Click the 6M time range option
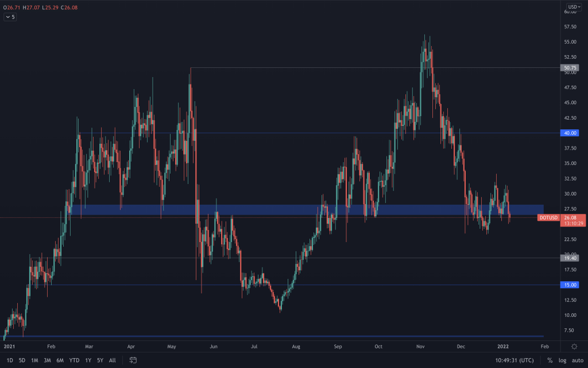Viewport: 588px width, 368px height. (x=60, y=360)
